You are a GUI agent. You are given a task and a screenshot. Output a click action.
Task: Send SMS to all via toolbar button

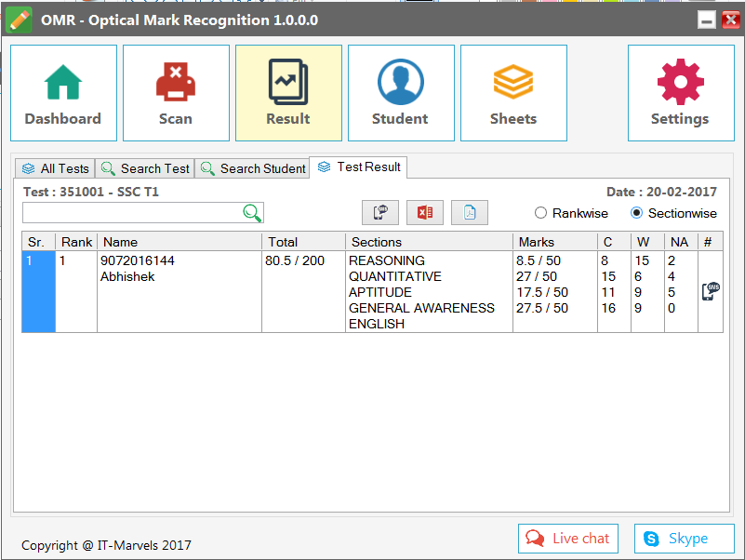tap(380, 212)
